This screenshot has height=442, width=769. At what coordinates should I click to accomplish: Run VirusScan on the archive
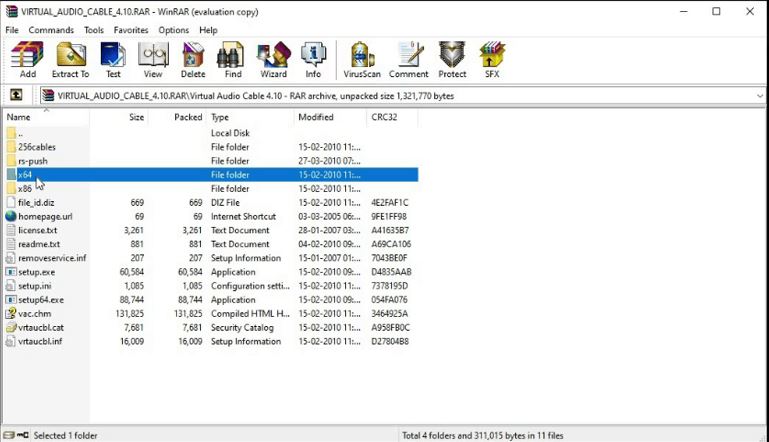pos(362,60)
